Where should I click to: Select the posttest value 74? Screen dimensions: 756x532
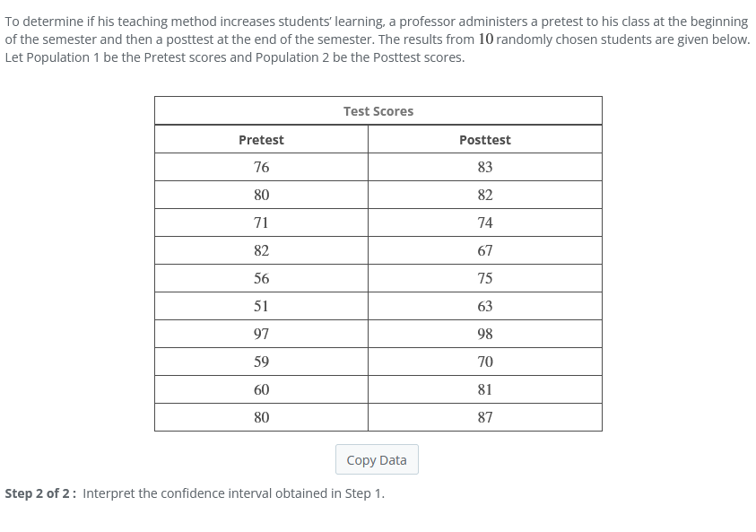tap(484, 222)
